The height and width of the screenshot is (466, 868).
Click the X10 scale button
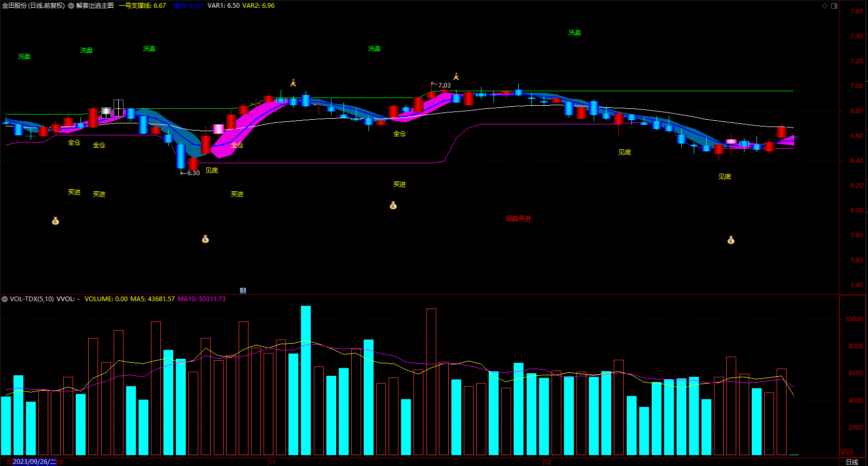[x=846, y=453]
